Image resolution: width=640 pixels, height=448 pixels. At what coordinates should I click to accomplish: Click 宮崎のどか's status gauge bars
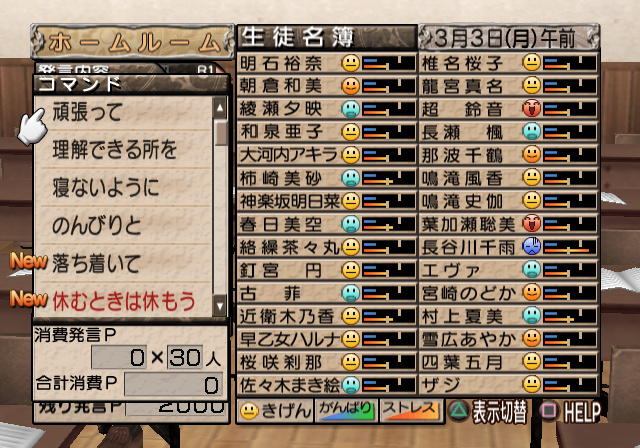[569, 293]
